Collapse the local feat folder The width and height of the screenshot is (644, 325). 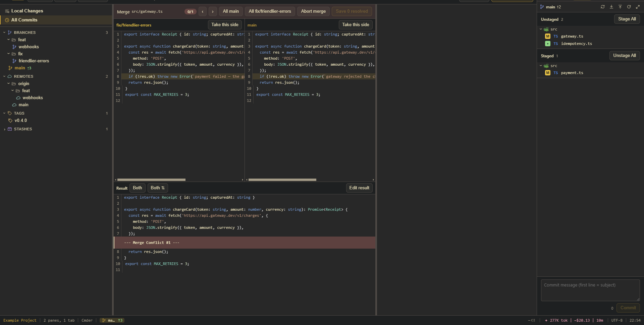(8, 40)
